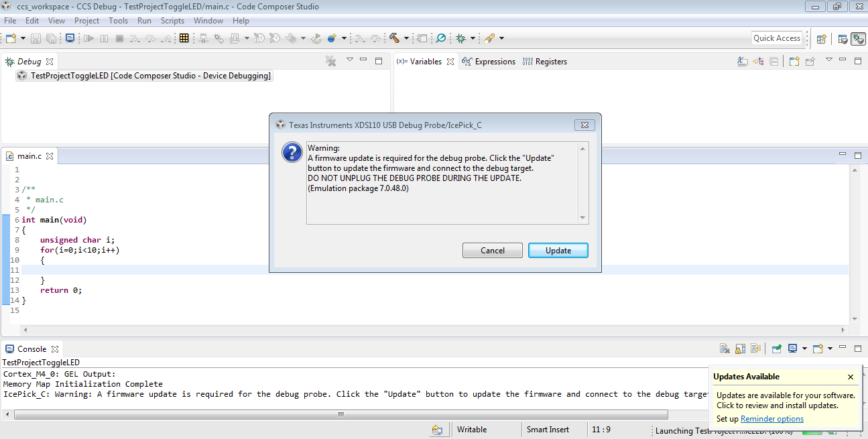Minimize the Console view
Screen dimensions: 868x439
[843, 348]
